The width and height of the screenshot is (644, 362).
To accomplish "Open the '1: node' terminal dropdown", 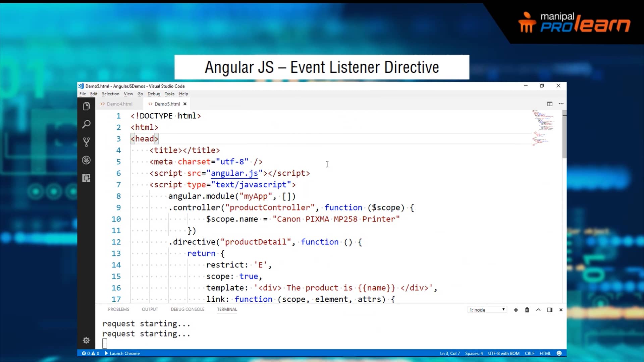I will 487,310.
